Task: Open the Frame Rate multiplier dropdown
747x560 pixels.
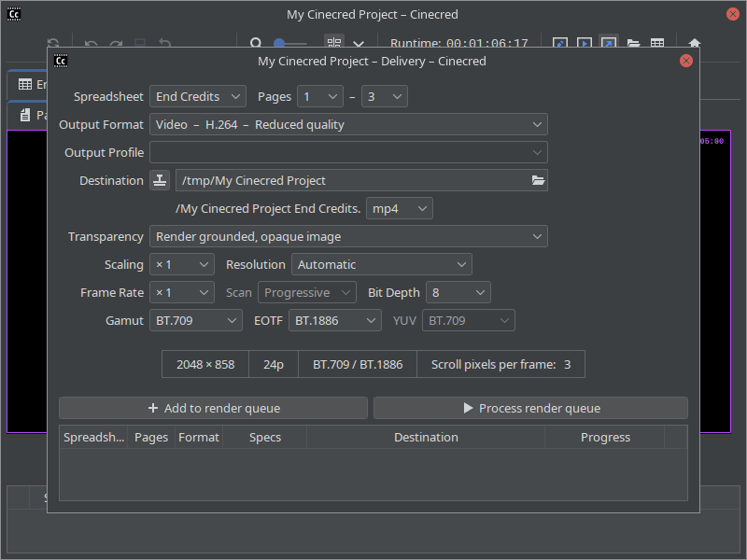Action: (x=182, y=292)
